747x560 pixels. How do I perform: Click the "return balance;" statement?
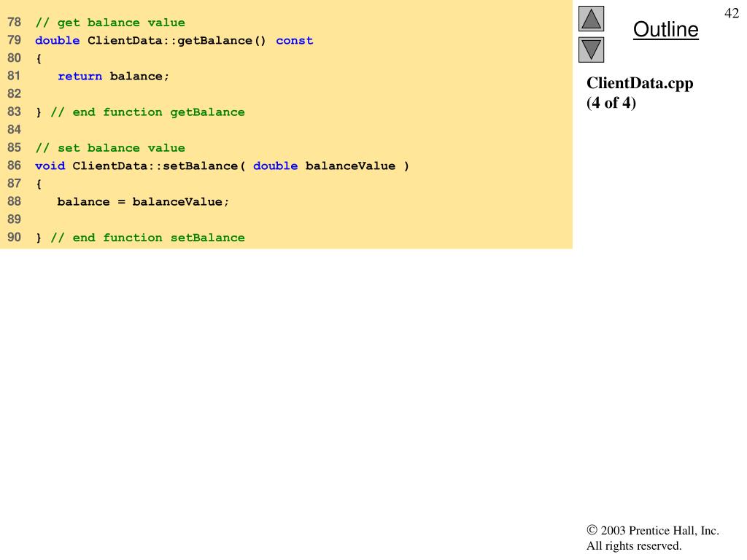tap(113, 76)
